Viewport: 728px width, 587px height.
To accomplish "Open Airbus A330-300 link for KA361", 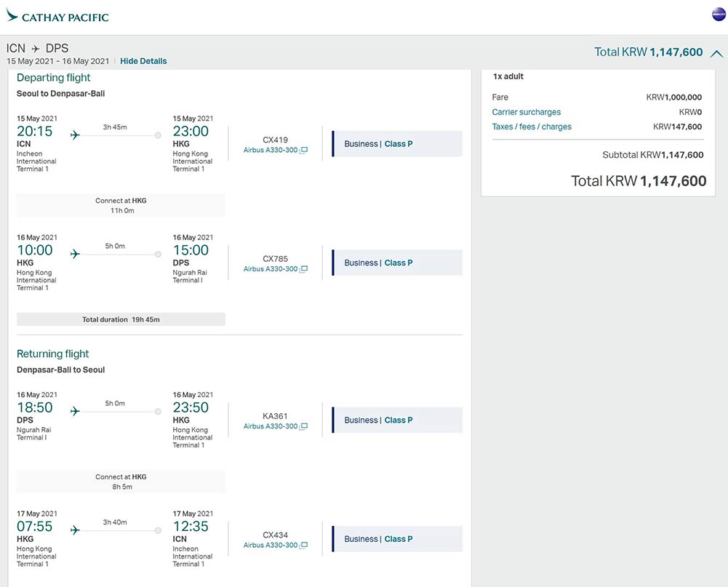I will [x=271, y=426].
